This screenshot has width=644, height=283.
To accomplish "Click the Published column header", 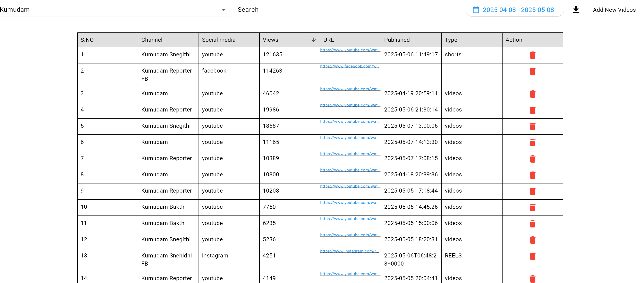I will 411,40.
